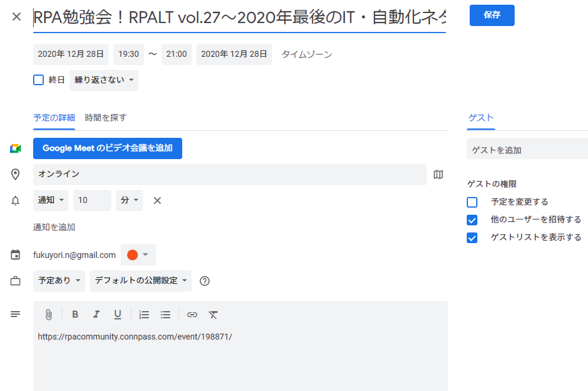The height and width of the screenshot is (391, 588).
Task: Uncheck 他のユーザーを招待する permission
Action: point(471,219)
